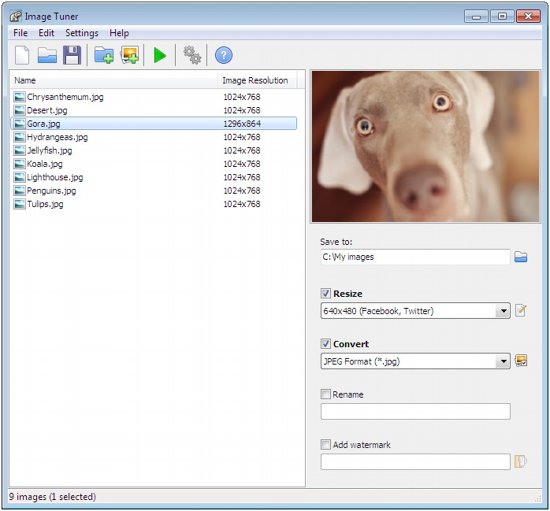Open conversion format options icon
This screenshot has height=511, width=550.
(521, 361)
